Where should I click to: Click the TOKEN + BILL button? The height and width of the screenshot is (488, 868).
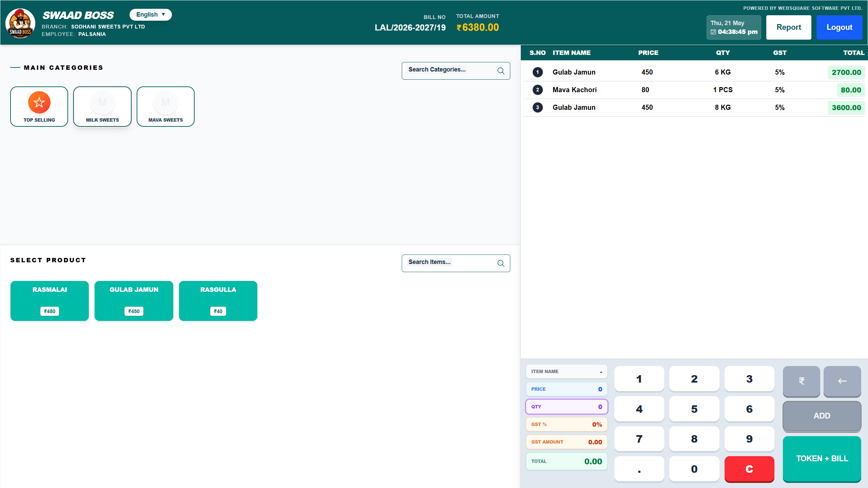coord(822,459)
